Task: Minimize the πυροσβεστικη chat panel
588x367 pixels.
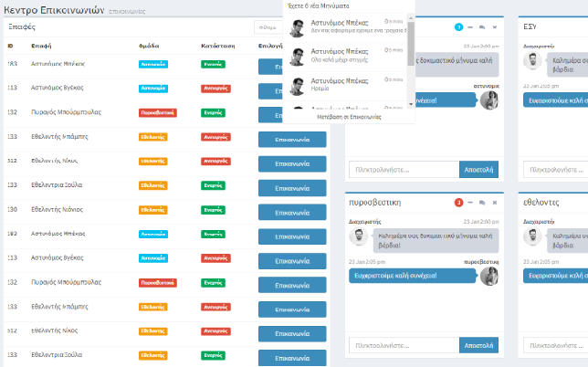Action: click(471, 202)
